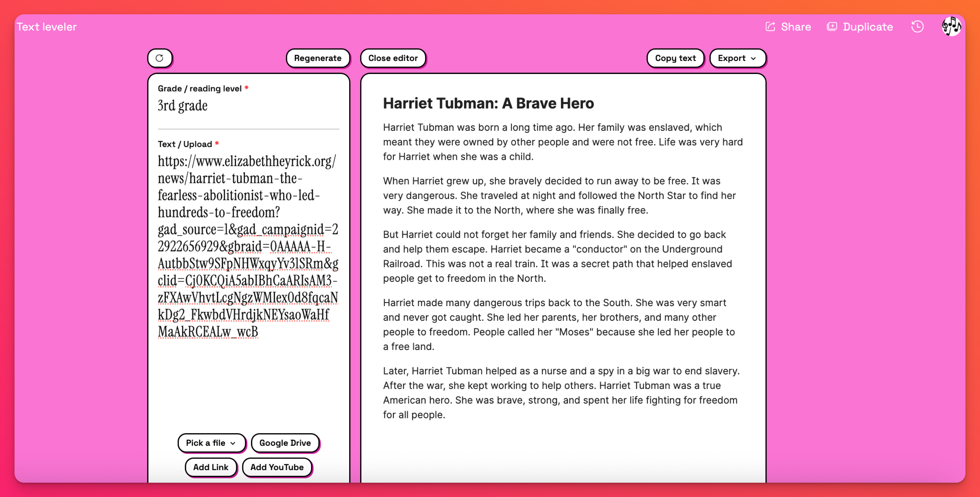Close the editor panel
The height and width of the screenshot is (497, 980).
pos(393,58)
